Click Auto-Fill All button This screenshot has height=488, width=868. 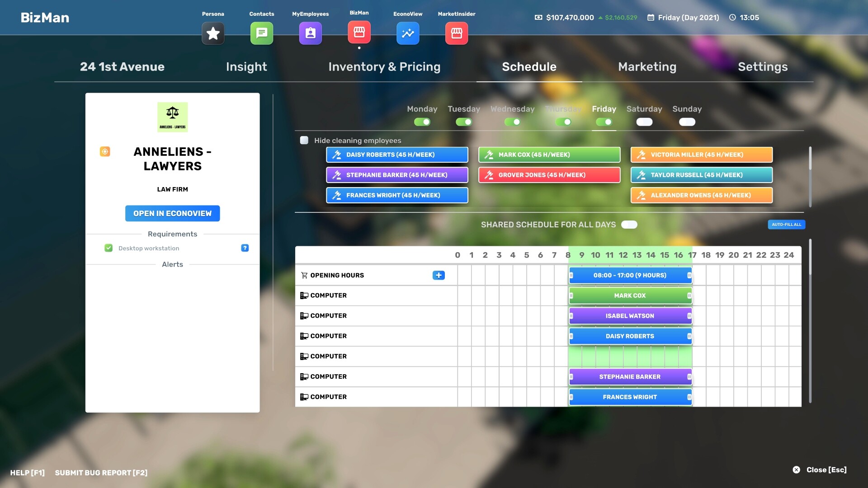786,225
